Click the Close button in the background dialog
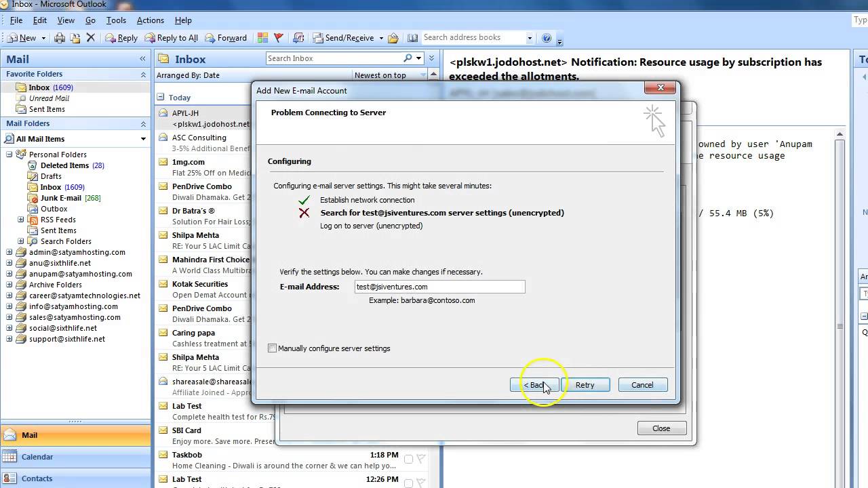The width and height of the screenshot is (868, 488). [661, 428]
